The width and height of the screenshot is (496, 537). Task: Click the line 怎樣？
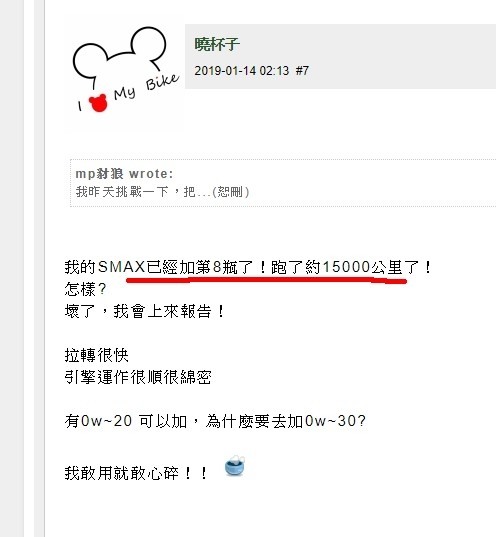coord(86,289)
